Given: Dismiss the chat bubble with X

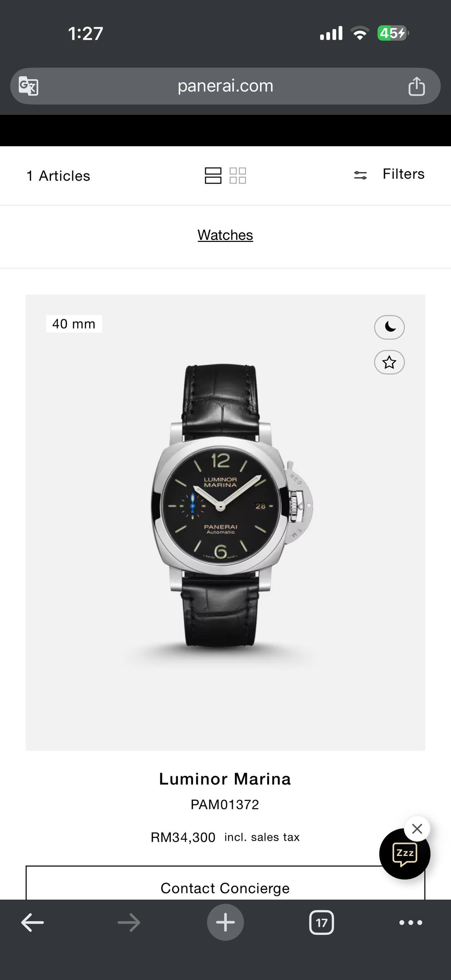Looking at the screenshot, I should [x=417, y=829].
